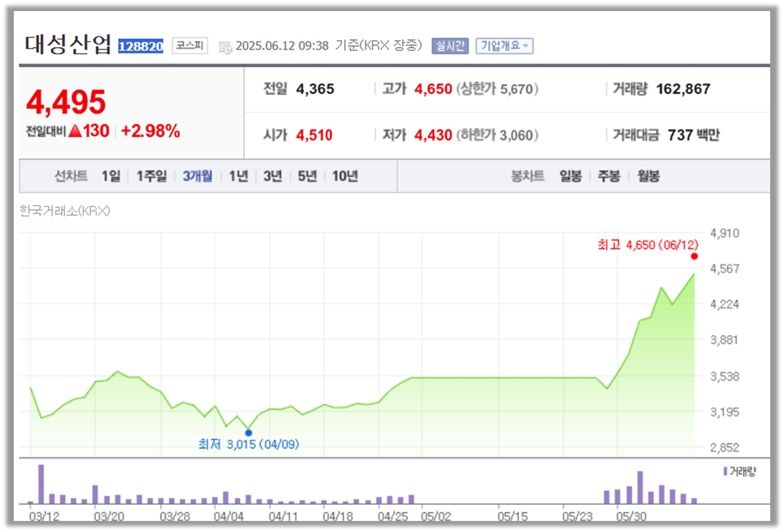
Task: Click the 최저 3,015 (04/09) label
Action: click(x=249, y=444)
